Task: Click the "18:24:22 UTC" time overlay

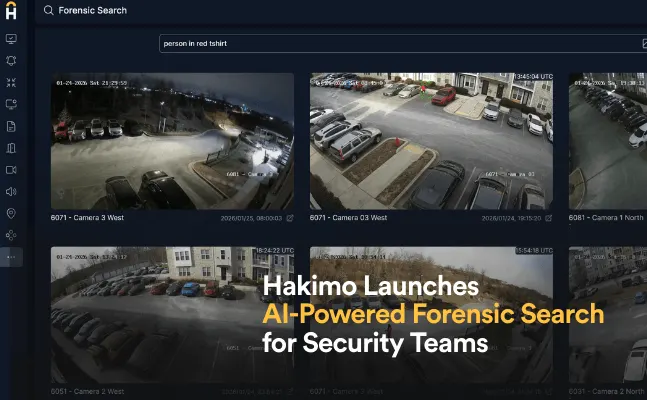Action: tap(275, 251)
